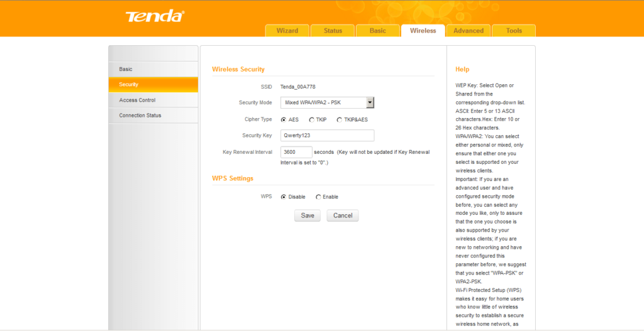Go to the Advanced tab
Image resolution: width=644 pixels, height=331 pixels.
click(x=469, y=31)
